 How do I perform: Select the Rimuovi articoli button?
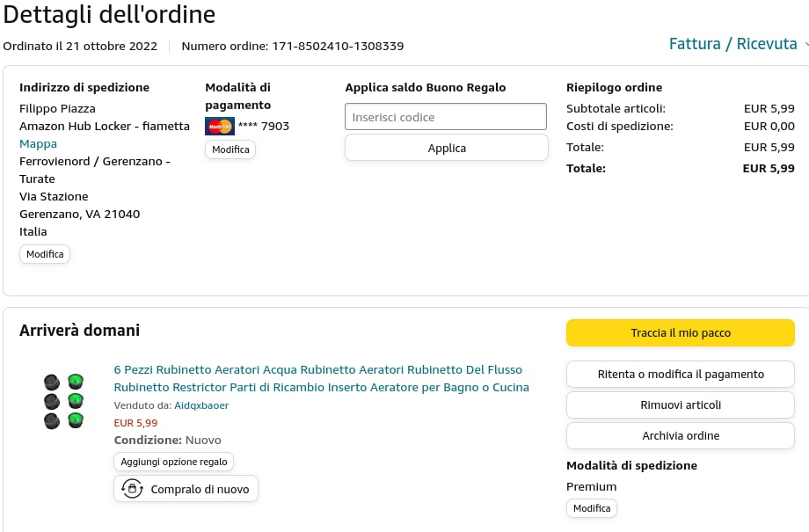coord(680,404)
